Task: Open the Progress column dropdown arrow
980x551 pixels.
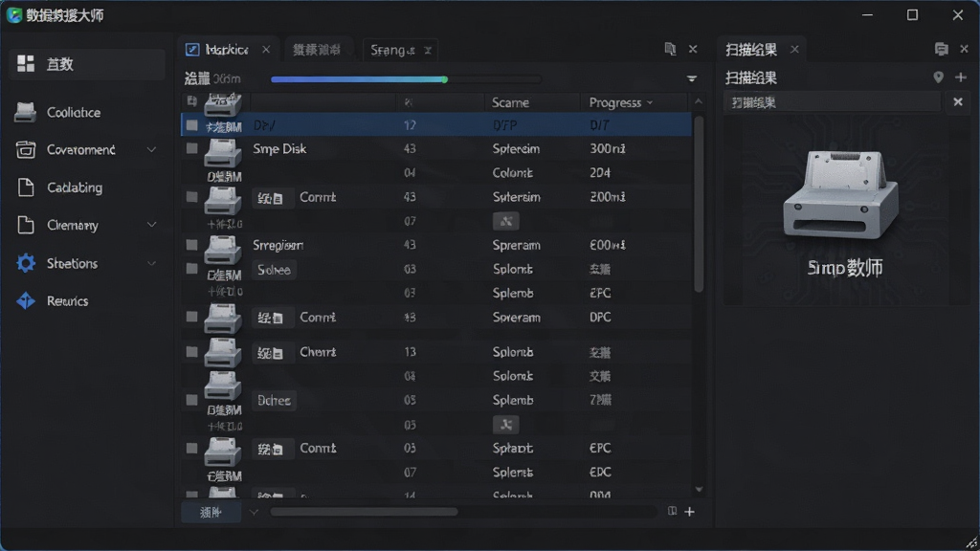Action: coord(650,102)
